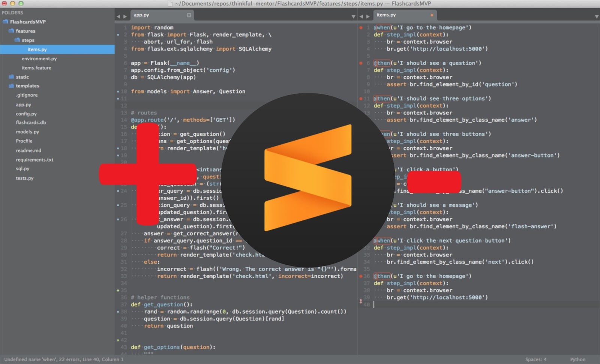Click 'def get_options(question):' in app.py
600x364 pixels.
click(x=173, y=348)
